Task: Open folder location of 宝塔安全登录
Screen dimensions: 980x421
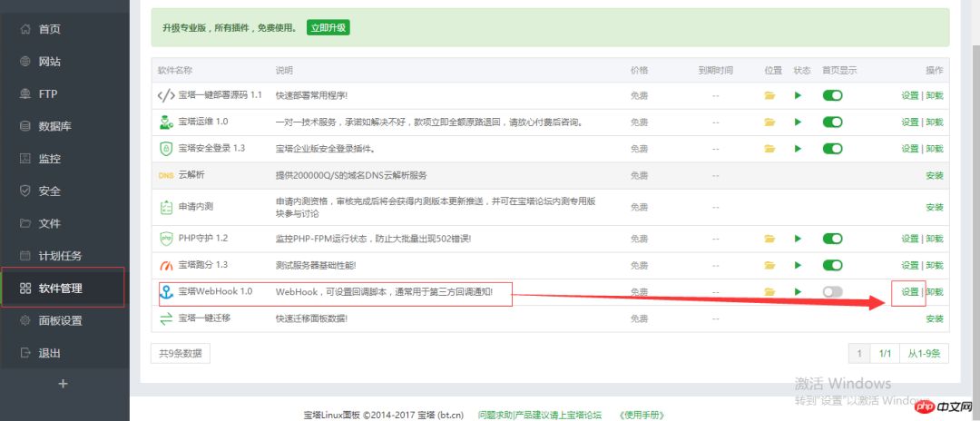Action: 769,149
